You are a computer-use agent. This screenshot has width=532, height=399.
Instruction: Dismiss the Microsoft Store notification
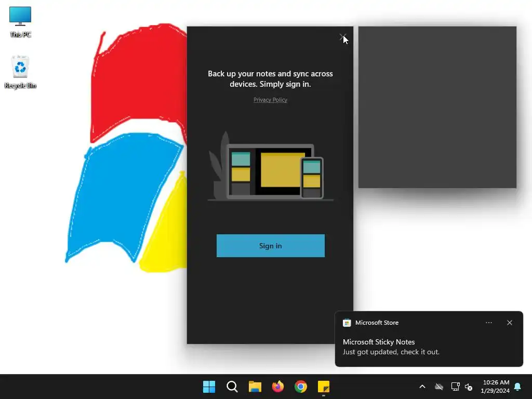[509, 323]
